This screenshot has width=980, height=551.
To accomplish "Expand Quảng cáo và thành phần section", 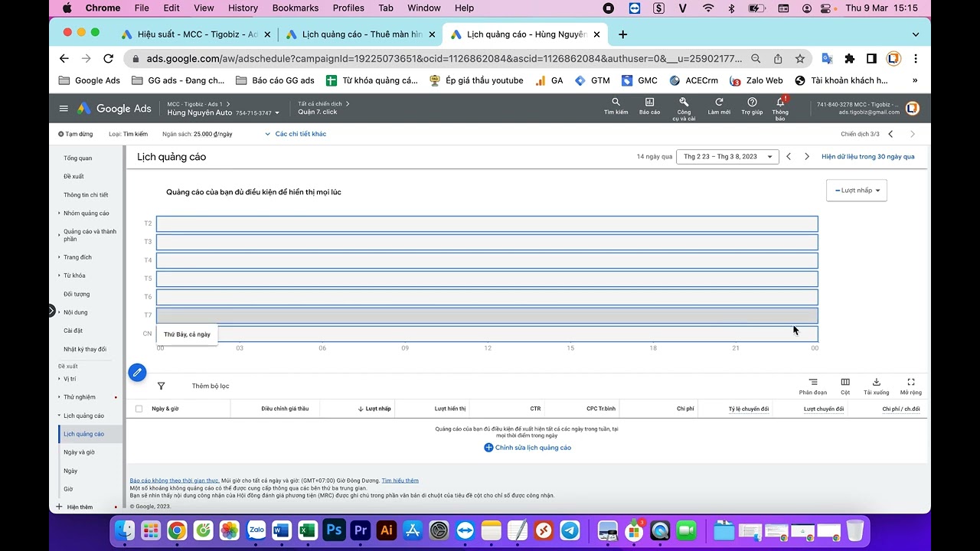I will pos(59,235).
